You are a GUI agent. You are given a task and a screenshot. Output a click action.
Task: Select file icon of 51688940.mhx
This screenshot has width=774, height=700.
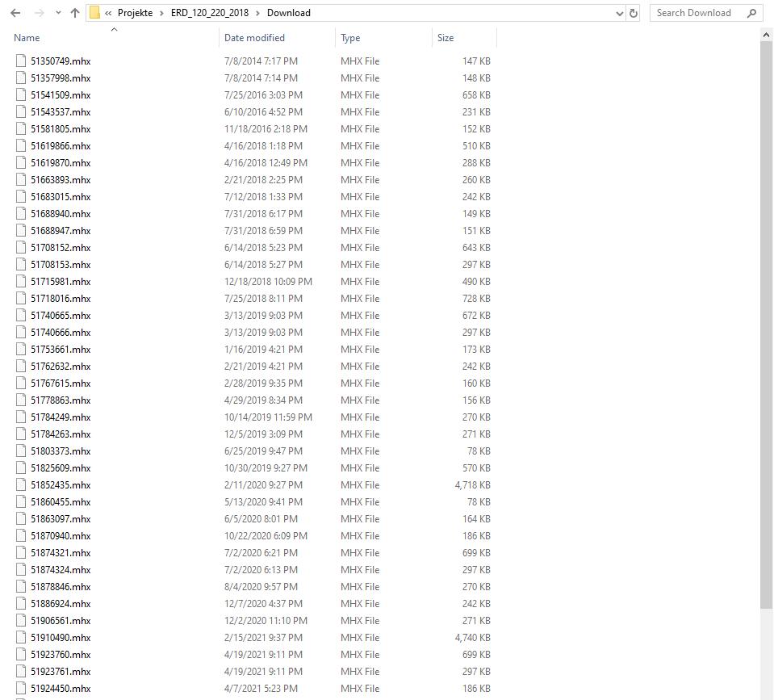21,213
